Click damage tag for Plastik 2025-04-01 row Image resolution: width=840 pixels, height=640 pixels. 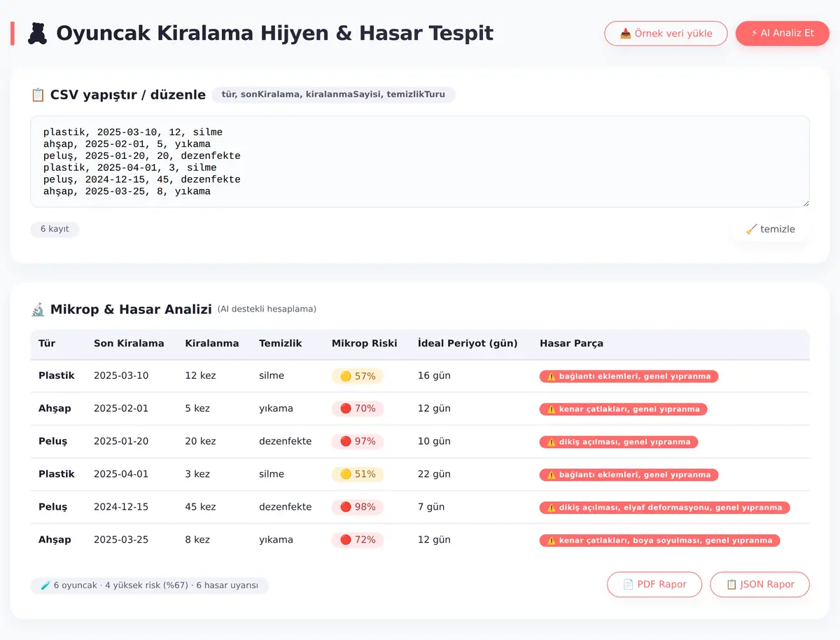coord(629,475)
